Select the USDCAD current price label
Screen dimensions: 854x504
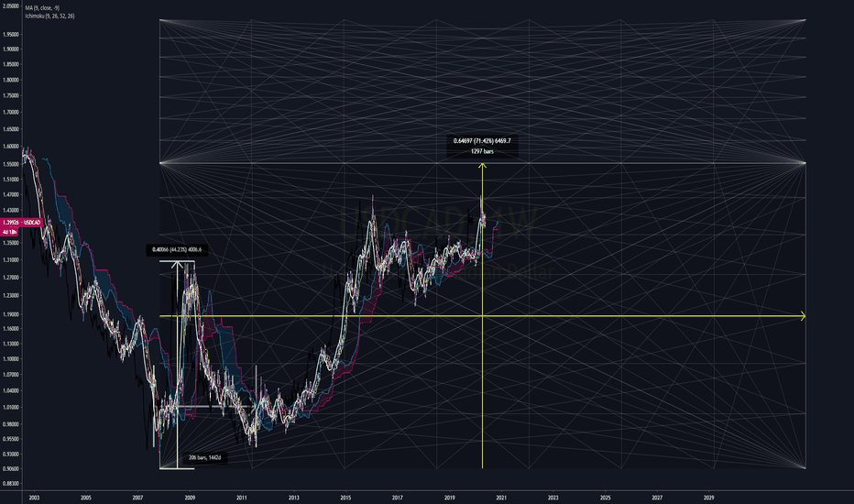point(21,223)
